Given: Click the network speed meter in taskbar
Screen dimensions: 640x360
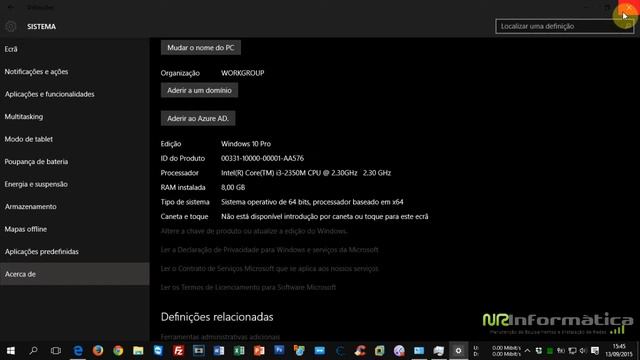Looking at the screenshot, I should [x=497, y=351].
